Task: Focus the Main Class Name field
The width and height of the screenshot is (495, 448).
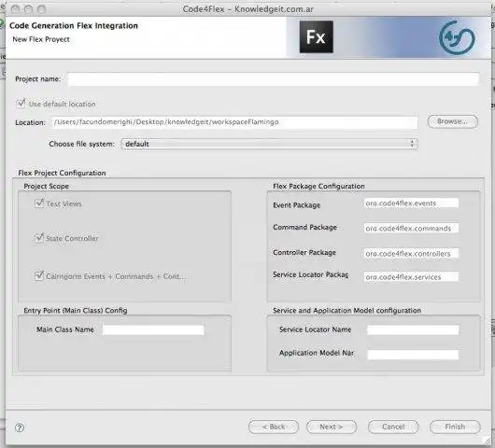Action: [153, 330]
